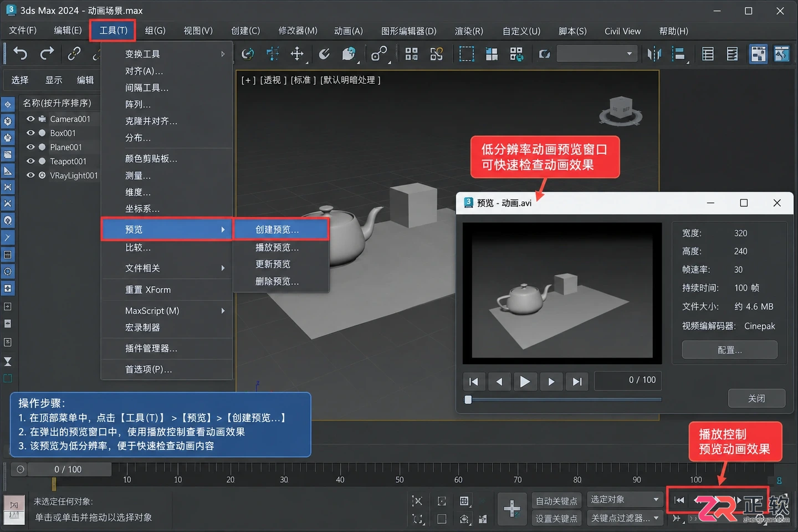
Task: Click the top icon in the left sidebar
Action: 8,104
